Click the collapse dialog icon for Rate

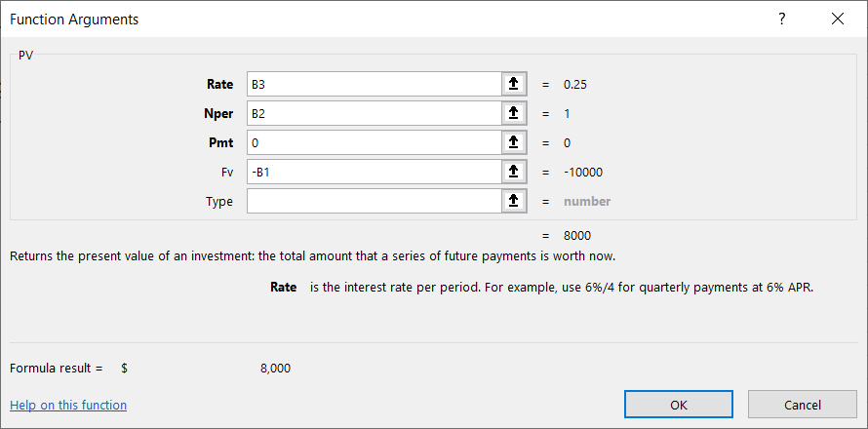tap(514, 84)
